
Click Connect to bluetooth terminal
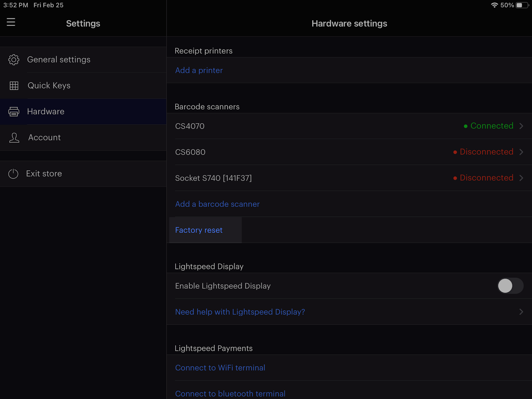pyautogui.click(x=230, y=394)
